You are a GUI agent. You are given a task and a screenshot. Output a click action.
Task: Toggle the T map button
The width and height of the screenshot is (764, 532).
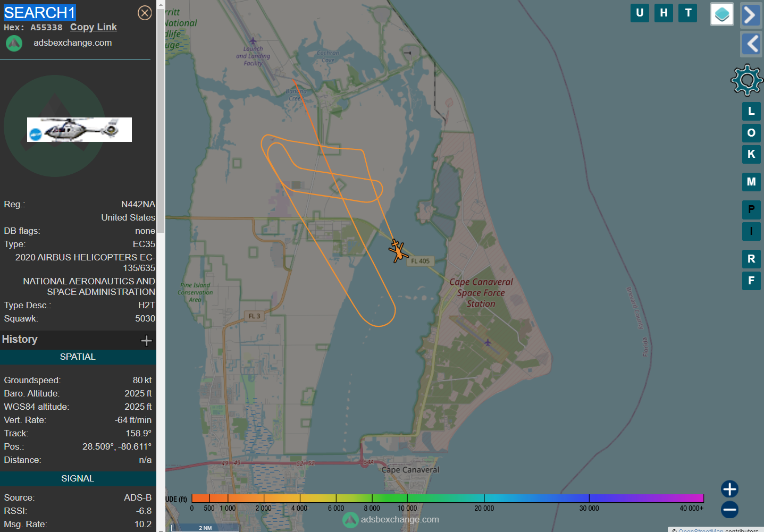click(688, 13)
